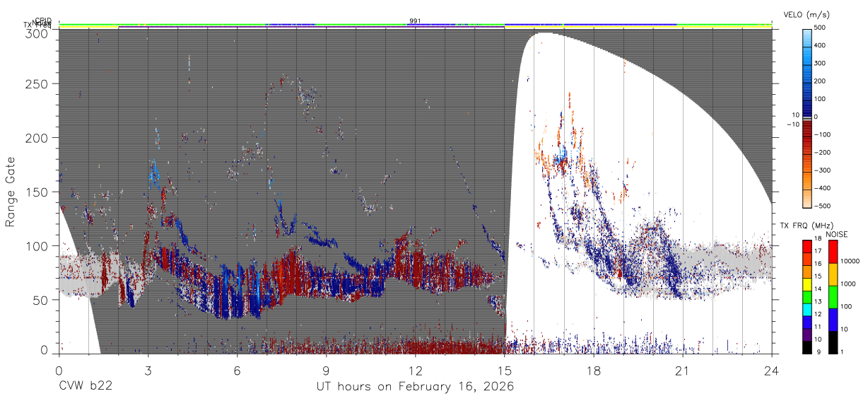Click the "150" tick on Range Gate axis
Screen dimensions: 868x401
pyautogui.click(x=37, y=192)
